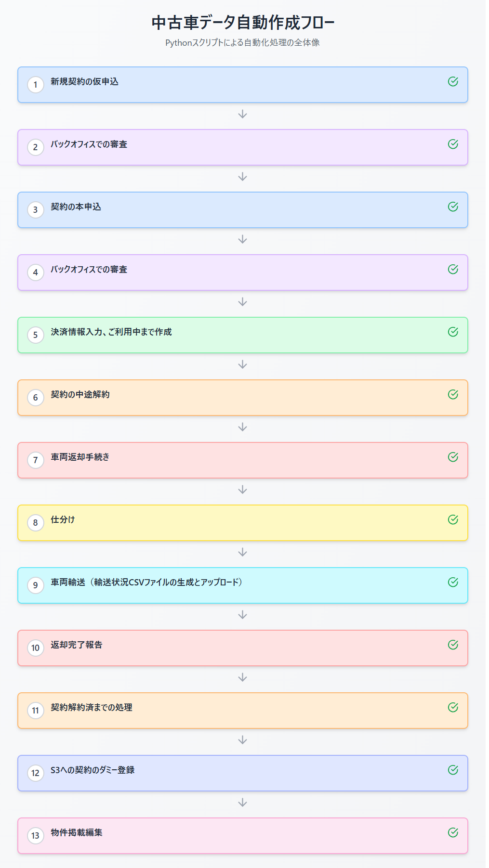Click the arrow between steps 9 and 10
Image resolution: width=489 pixels, height=868 pixels.
[243, 615]
